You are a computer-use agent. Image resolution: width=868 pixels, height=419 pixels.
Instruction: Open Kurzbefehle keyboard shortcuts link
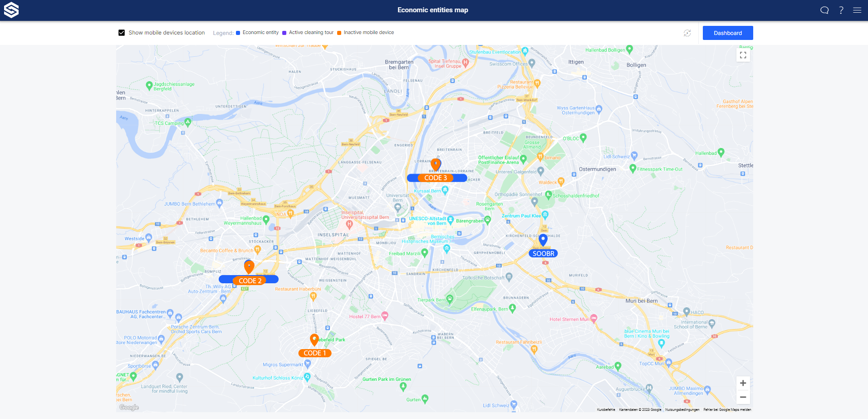pos(606,409)
